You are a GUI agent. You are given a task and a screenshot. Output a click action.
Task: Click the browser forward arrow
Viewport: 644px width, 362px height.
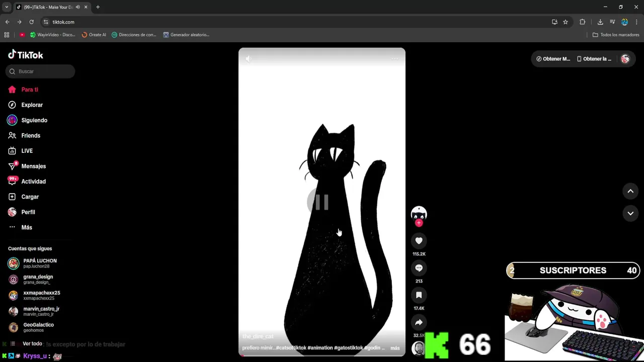(19, 22)
